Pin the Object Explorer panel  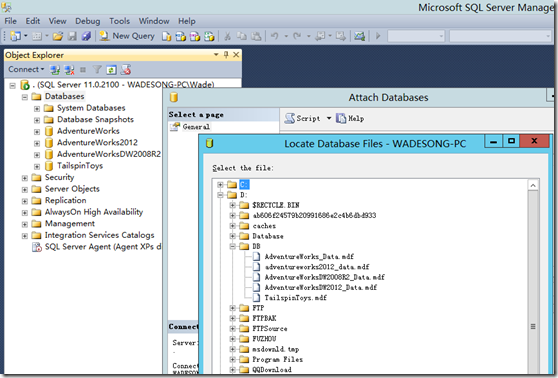tap(226, 54)
